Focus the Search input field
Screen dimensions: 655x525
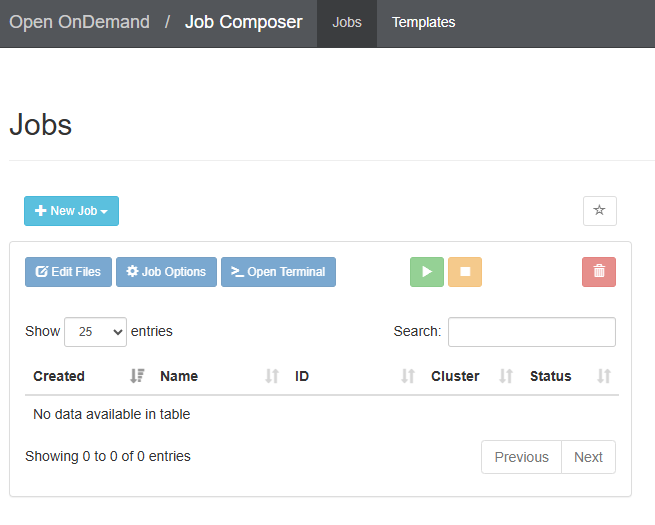pos(531,332)
